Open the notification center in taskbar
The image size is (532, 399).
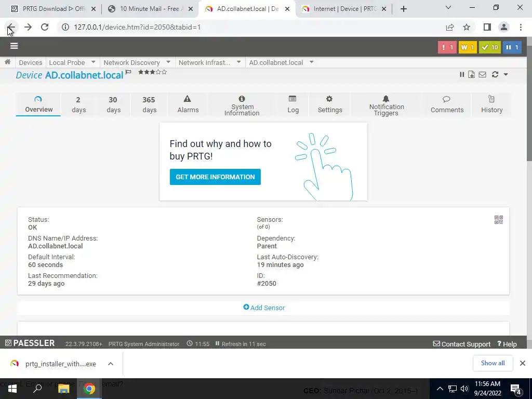point(516,389)
